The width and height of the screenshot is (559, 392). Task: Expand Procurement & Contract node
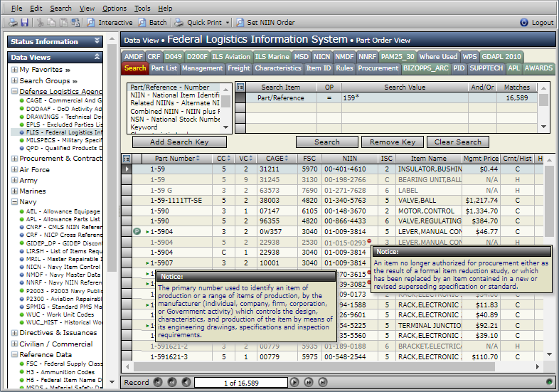[x=14, y=159]
